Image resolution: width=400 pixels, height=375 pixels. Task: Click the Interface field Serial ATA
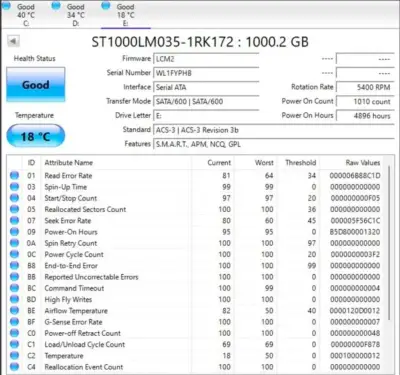pyautogui.click(x=206, y=87)
